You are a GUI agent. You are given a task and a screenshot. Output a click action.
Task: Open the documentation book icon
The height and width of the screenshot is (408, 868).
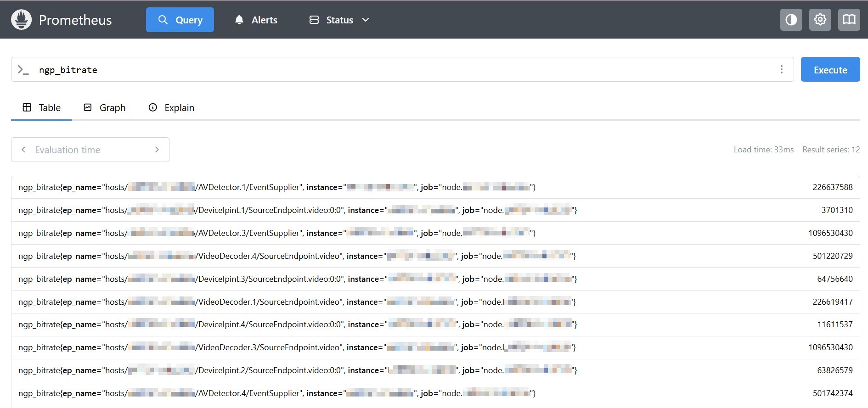point(849,20)
